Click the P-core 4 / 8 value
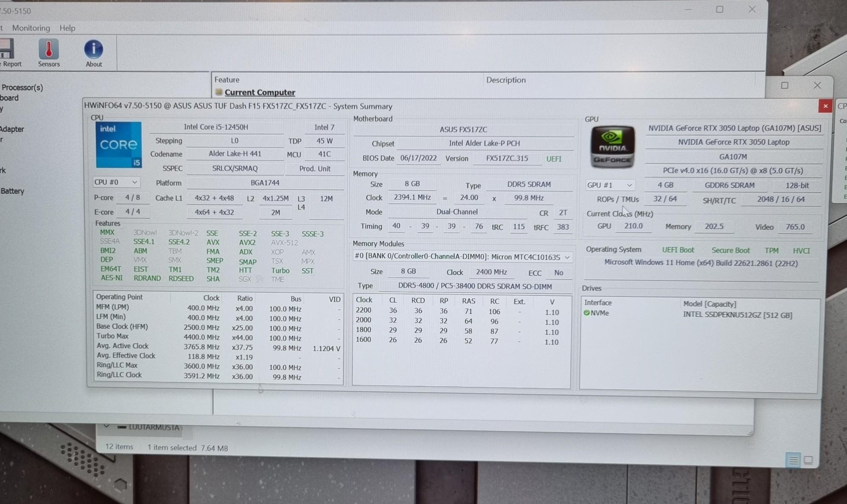The image size is (847, 504). 133,198
